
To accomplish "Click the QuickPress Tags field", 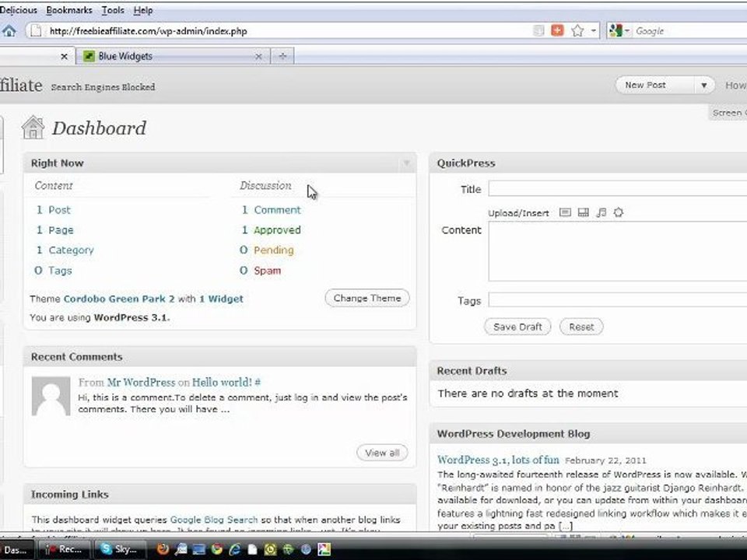I will tap(617, 300).
